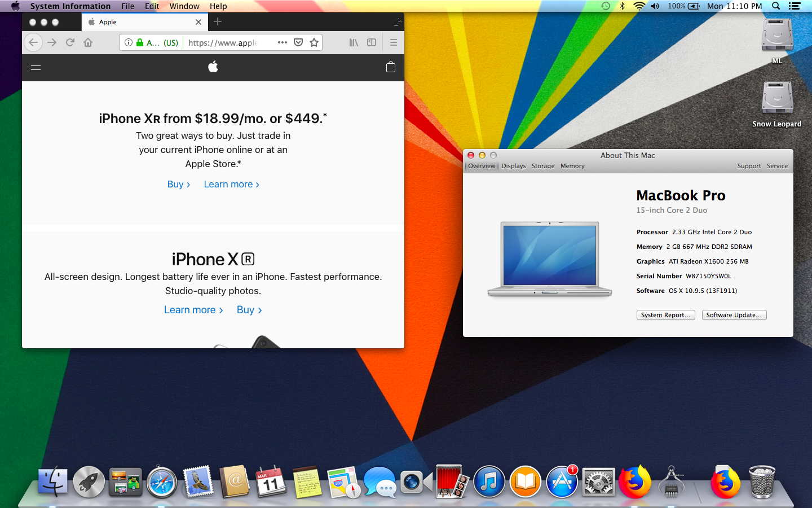
Task: Open Spotlight search magnifier
Action: [x=776, y=6]
